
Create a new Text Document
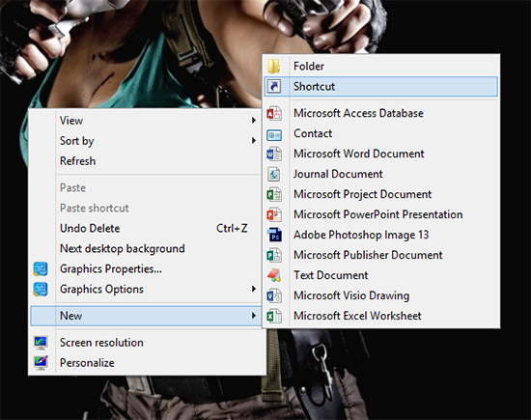(381, 275)
